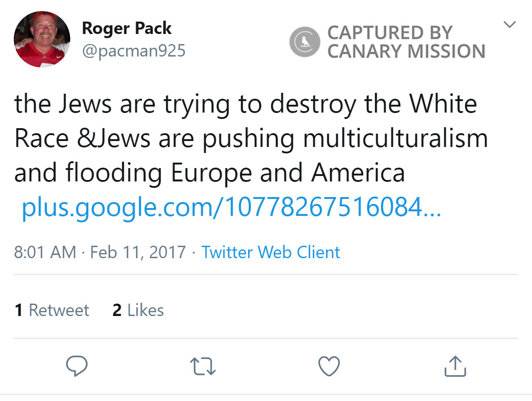Open Roger Pack's profile photo
Screen dimensions: 532x401
click(x=42, y=40)
